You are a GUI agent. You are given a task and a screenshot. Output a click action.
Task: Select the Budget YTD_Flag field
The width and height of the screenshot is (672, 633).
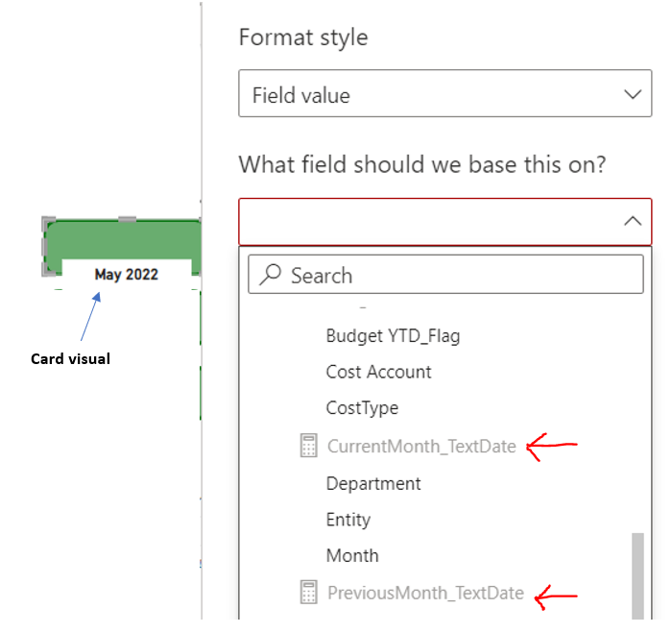[x=393, y=336]
